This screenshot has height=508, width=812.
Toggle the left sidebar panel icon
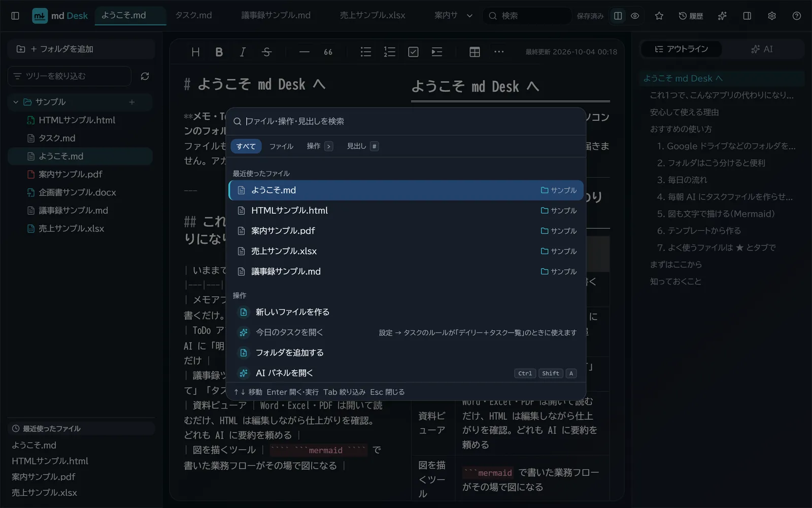click(x=15, y=16)
